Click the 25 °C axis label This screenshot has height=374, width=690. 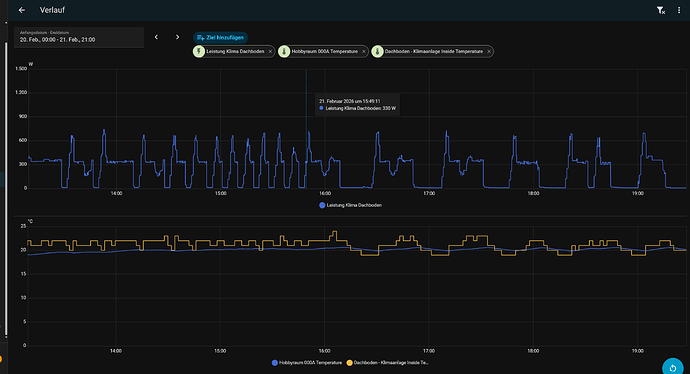(x=24, y=226)
